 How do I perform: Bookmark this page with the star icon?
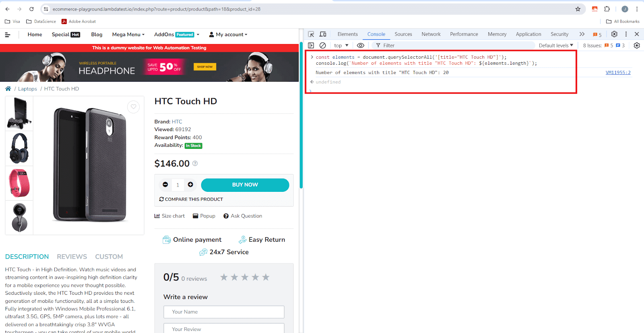578,9
